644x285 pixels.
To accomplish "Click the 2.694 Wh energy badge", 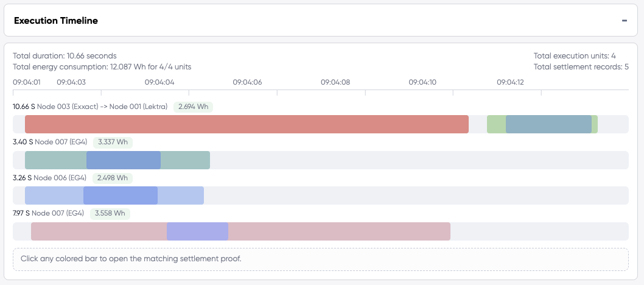I will pyautogui.click(x=193, y=107).
